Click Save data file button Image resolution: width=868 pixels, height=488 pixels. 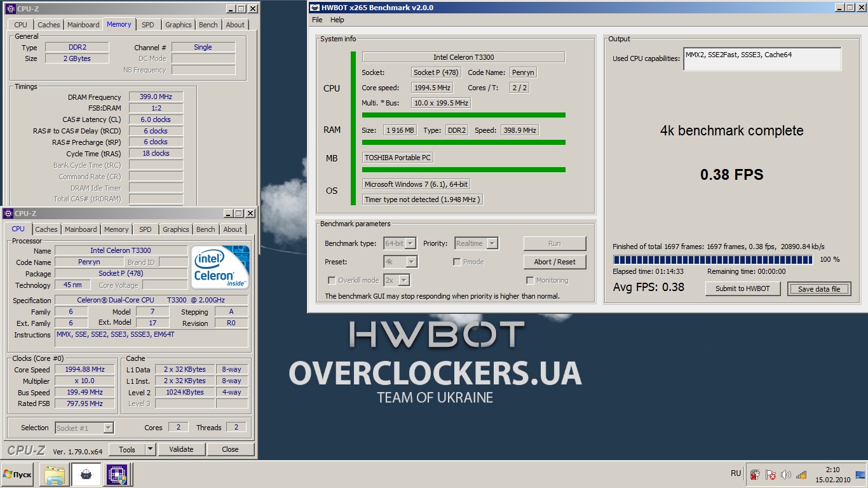click(x=819, y=288)
